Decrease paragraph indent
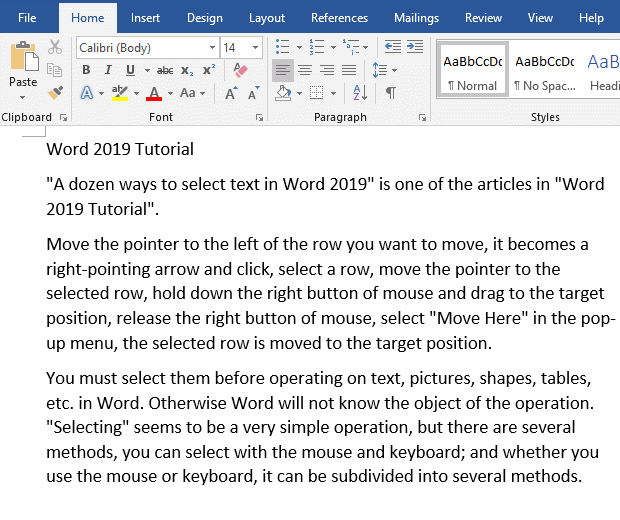The width and height of the screenshot is (620, 520). click(393, 47)
